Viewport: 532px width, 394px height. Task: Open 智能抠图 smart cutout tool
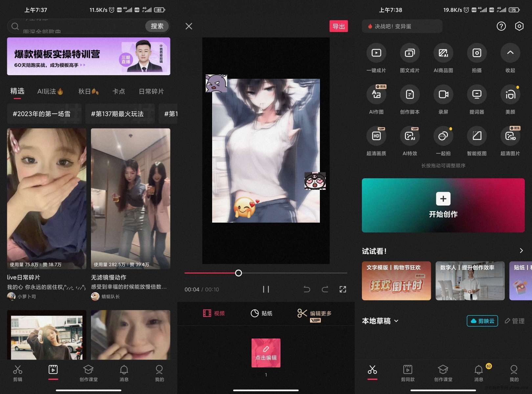[477, 141]
